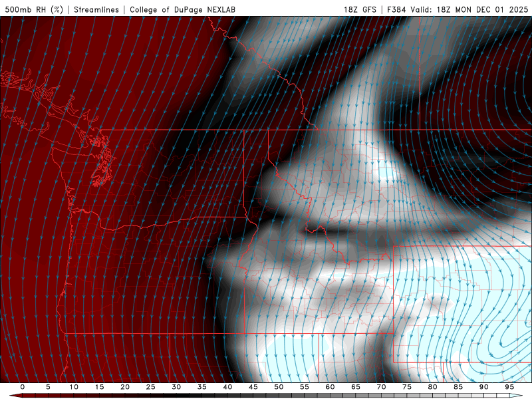The image size is (532, 399).
Task: Click the "60" label on the color scale
Action: click(x=330, y=387)
